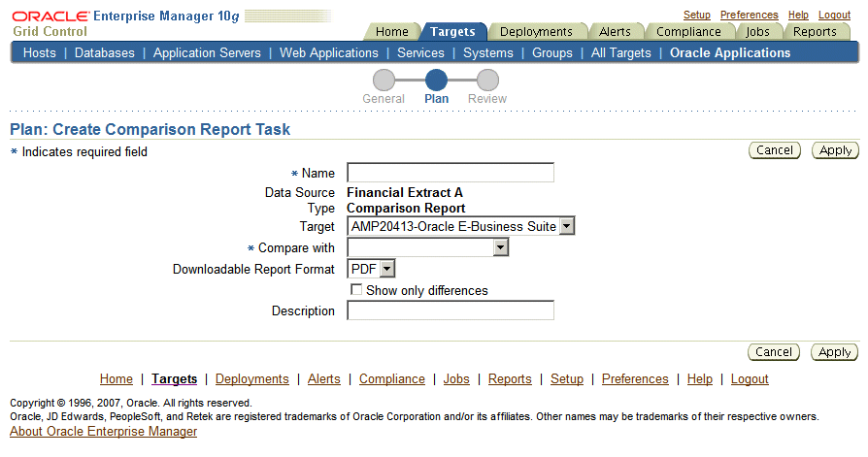Open the Compliance tab
Image resolution: width=868 pixels, height=457 pixels.
coord(688,32)
